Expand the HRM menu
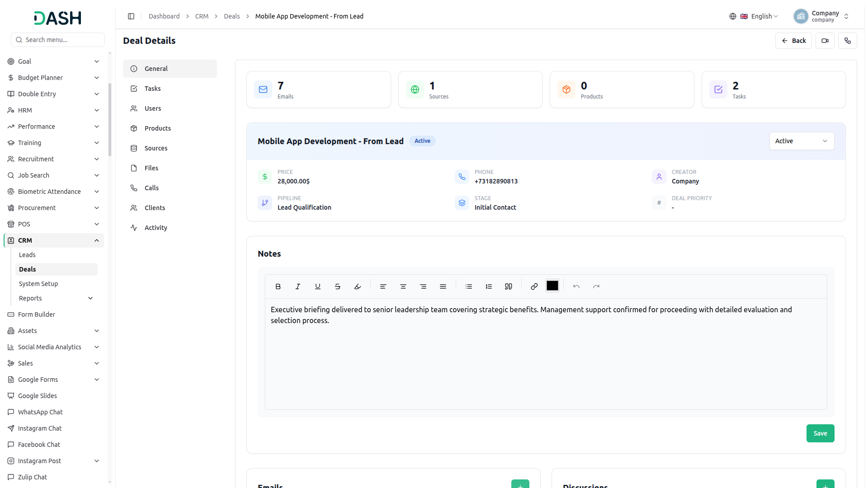 coord(53,110)
